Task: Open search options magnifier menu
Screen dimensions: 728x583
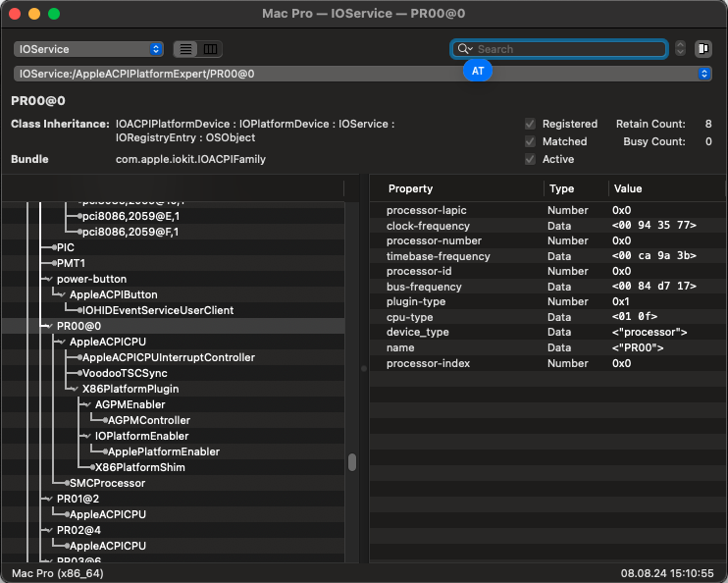Action: [465, 49]
